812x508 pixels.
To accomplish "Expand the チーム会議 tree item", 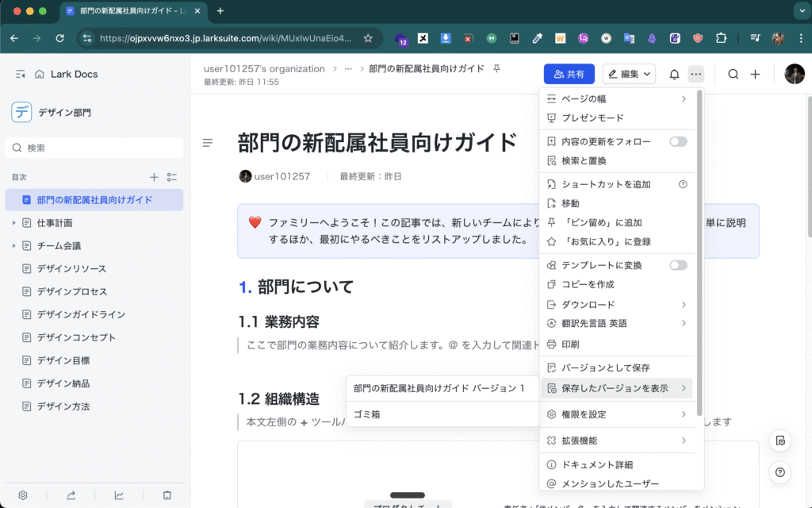I will [x=13, y=246].
